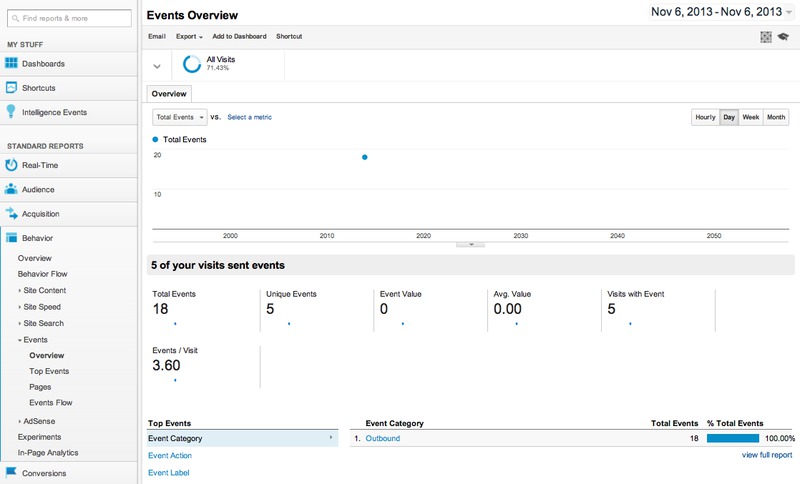Open Behavior Flow report
The height and width of the screenshot is (484, 800).
pyautogui.click(x=42, y=274)
